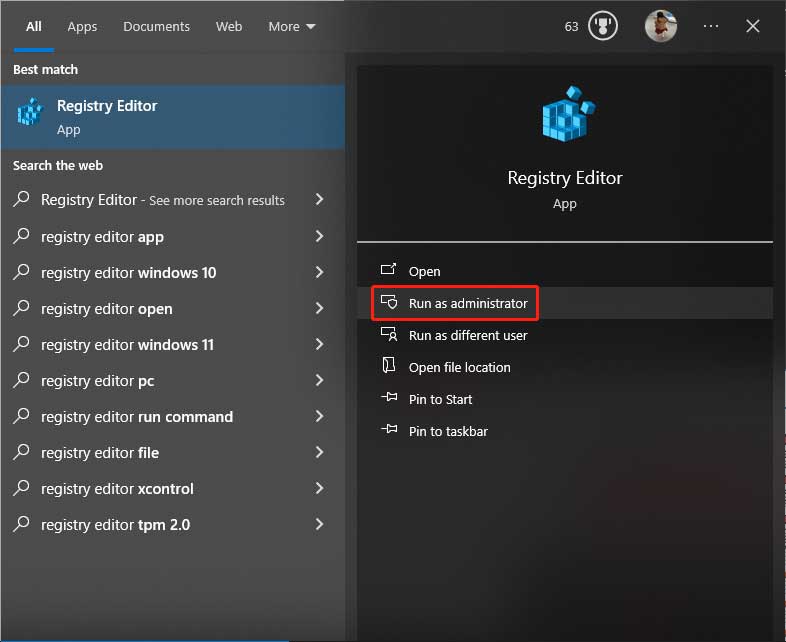Screen dimensions: 786x642
Task: Click search icon beside 'registry editor windows 10'
Action: (x=22, y=272)
